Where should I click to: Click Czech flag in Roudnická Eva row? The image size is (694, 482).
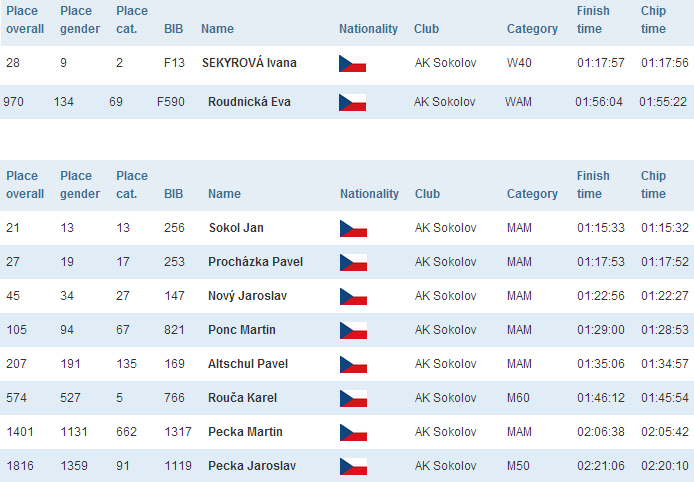[x=352, y=102]
